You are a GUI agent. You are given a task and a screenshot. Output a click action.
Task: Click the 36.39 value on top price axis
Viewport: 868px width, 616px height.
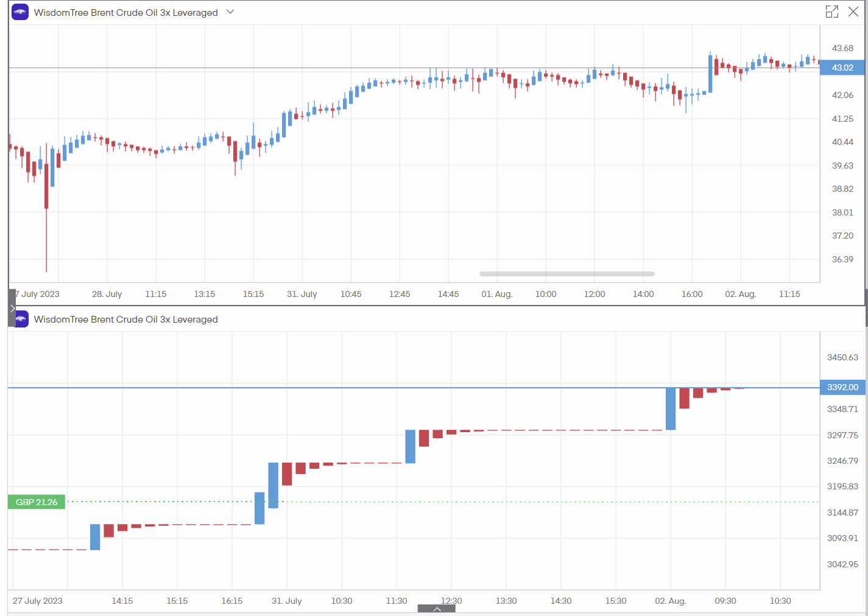point(842,259)
